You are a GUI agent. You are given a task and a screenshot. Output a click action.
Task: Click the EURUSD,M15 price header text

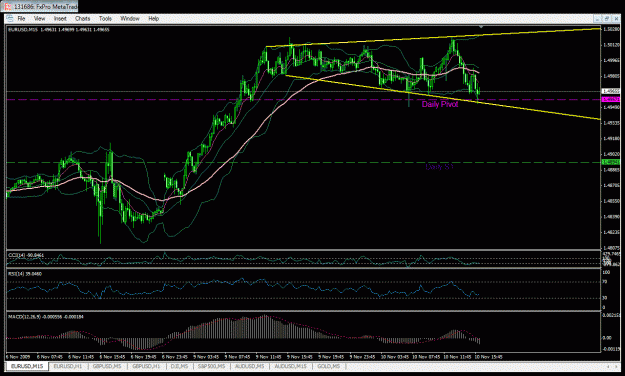coord(59,30)
